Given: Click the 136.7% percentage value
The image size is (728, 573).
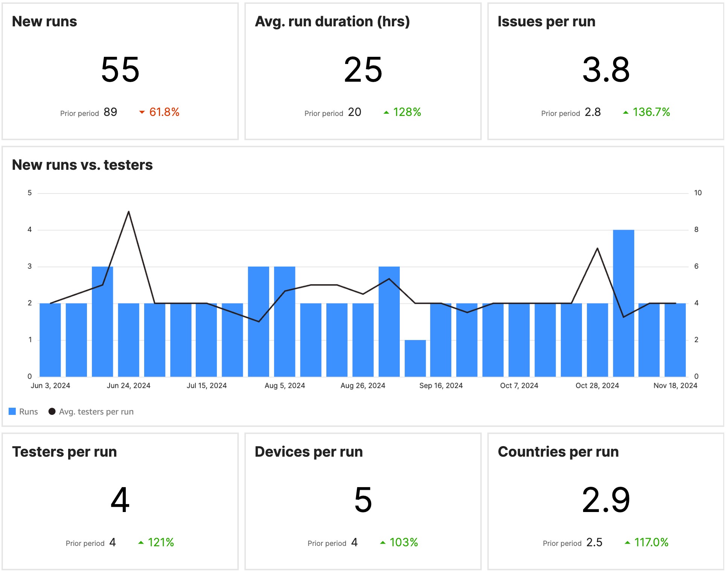Looking at the screenshot, I should 651,112.
